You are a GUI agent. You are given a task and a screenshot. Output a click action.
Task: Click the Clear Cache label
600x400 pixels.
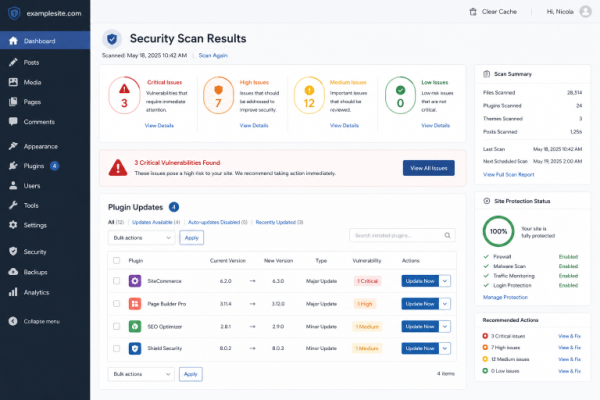pos(499,12)
